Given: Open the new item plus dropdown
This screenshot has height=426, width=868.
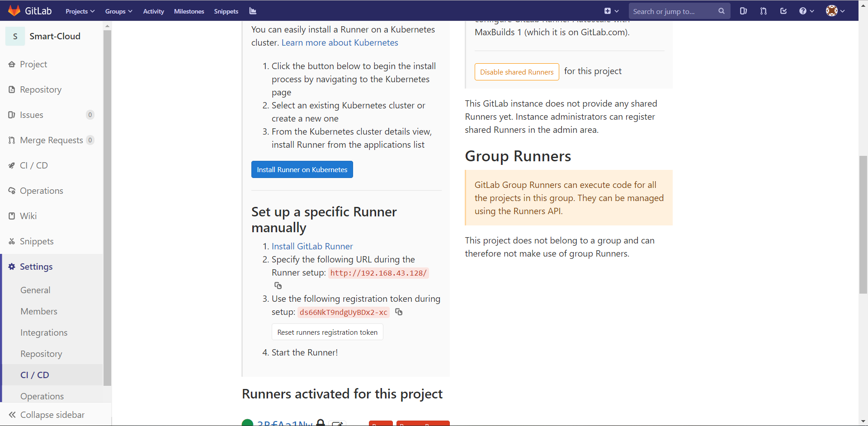Looking at the screenshot, I should pyautogui.click(x=611, y=11).
